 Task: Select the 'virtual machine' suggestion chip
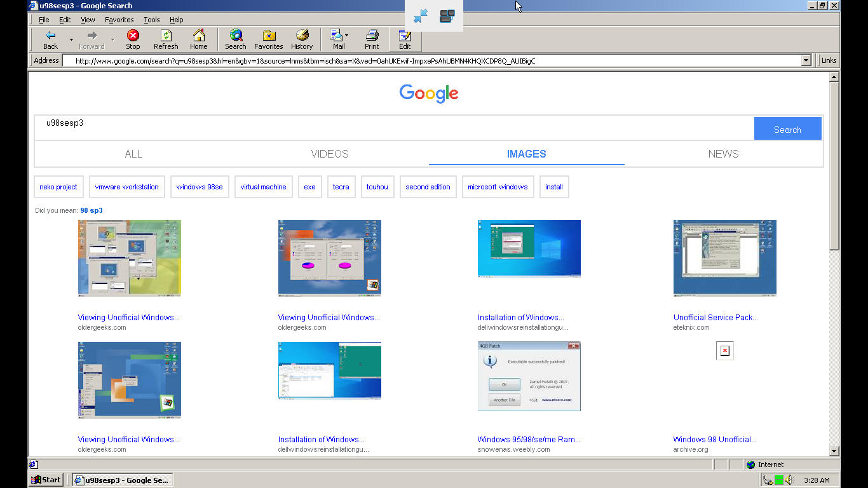tap(263, 187)
